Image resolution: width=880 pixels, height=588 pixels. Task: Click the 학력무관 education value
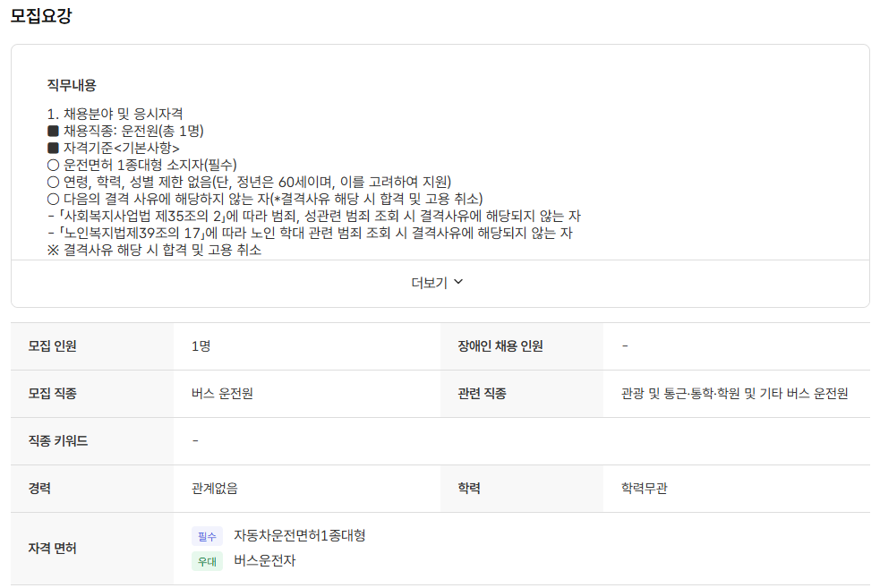[645, 489]
